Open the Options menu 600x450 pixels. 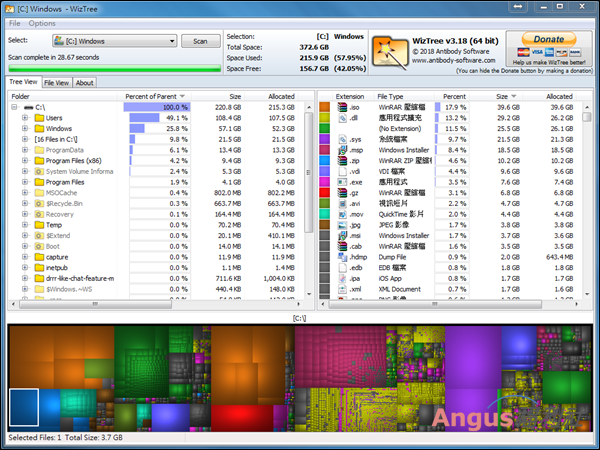[42, 23]
